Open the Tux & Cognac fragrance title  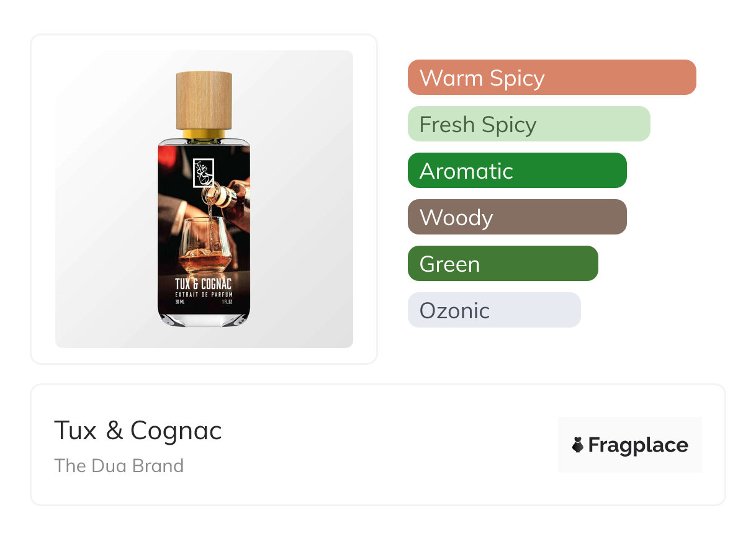pos(138,431)
